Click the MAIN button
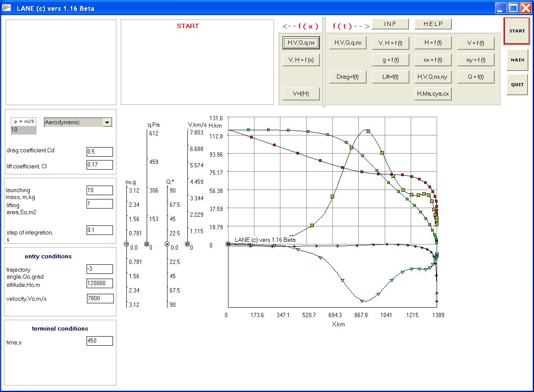The image size is (534, 392). point(517,60)
